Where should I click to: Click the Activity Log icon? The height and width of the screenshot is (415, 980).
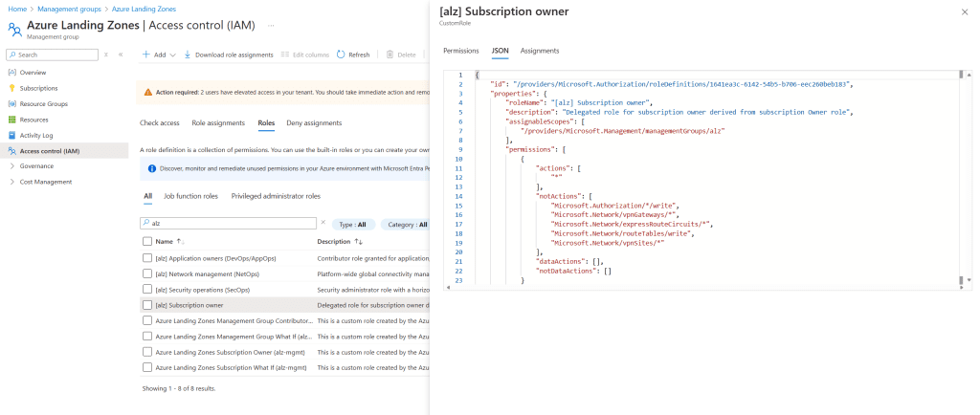click(x=12, y=135)
